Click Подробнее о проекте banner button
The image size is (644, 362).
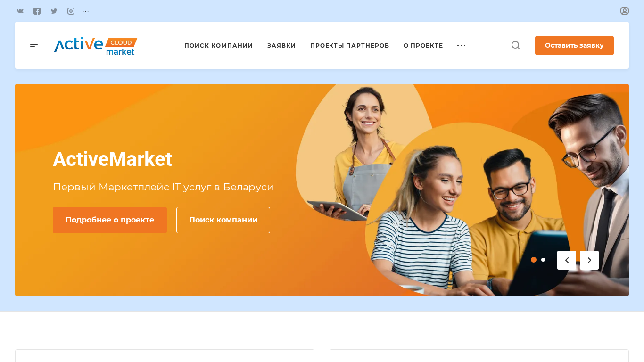click(110, 220)
